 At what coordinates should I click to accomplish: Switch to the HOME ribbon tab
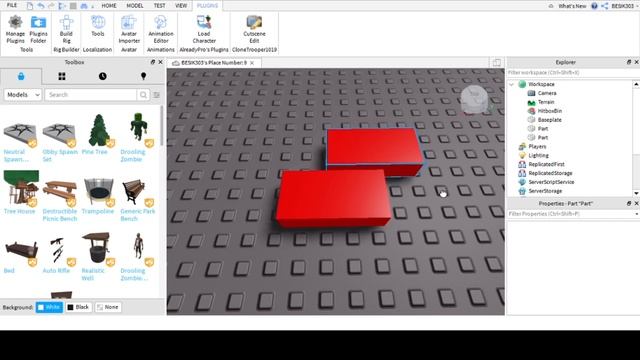tap(109, 6)
